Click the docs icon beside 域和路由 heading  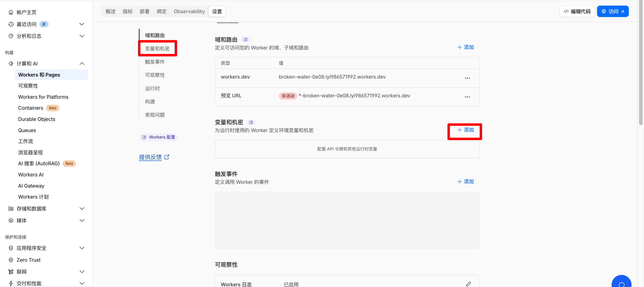coord(245,40)
